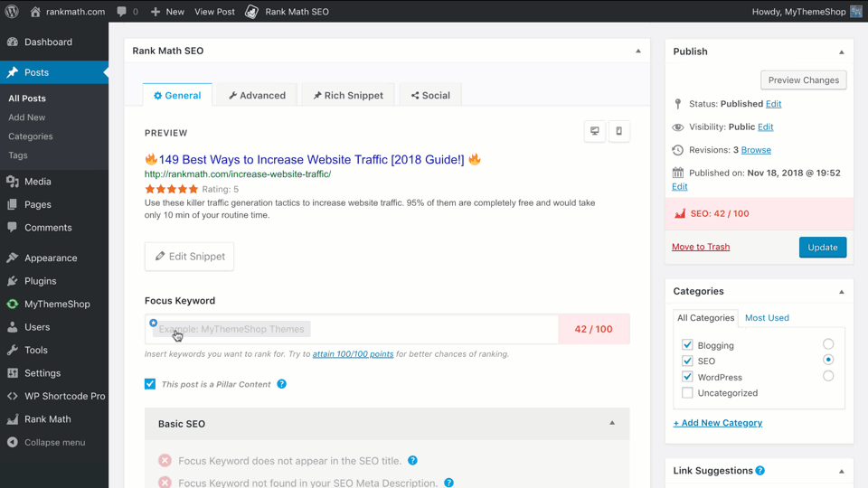Open the MyThemeShop user avatar

coord(856,11)
